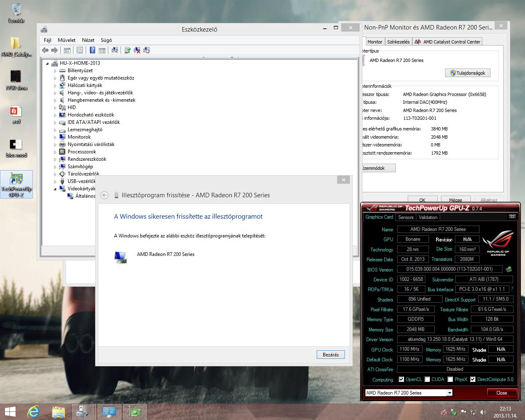
Task: Open the AMD Catalyst Control Center tab
Action: tap(447, 42)
